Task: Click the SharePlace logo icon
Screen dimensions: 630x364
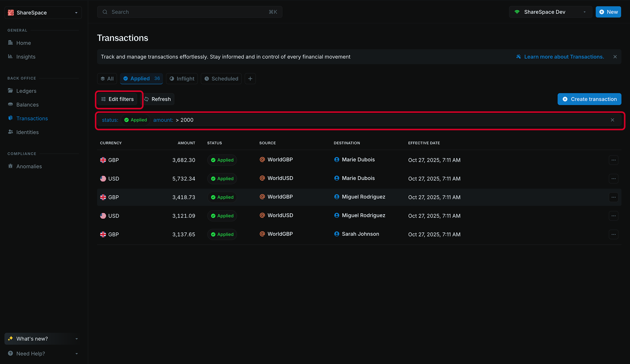Action: [x=10, y=12]
